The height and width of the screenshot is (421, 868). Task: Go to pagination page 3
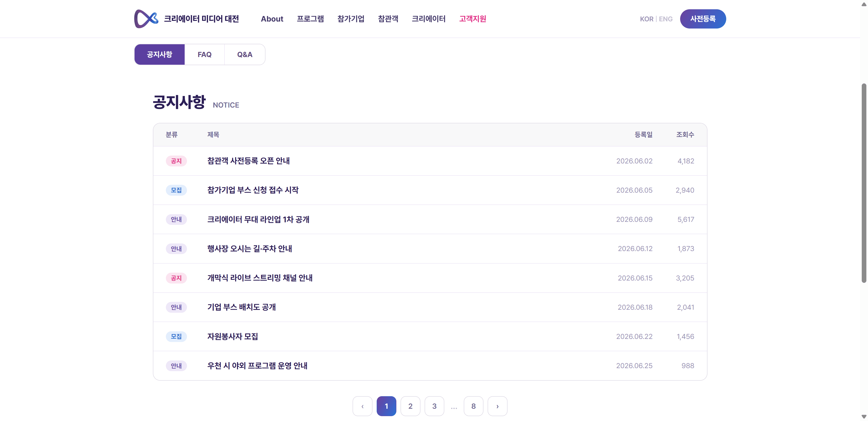(434, 406)
